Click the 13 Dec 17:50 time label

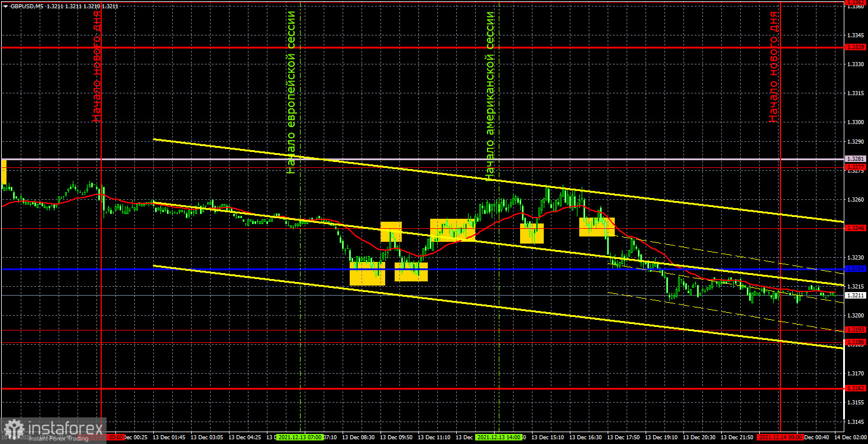pyautogui.click(x=624, y=437)
